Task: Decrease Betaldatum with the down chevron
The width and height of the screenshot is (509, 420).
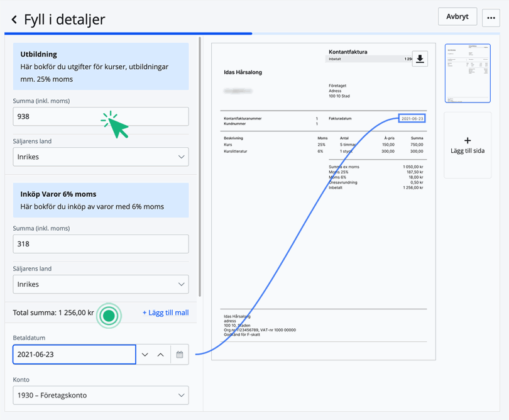Action: pos(145,355)
